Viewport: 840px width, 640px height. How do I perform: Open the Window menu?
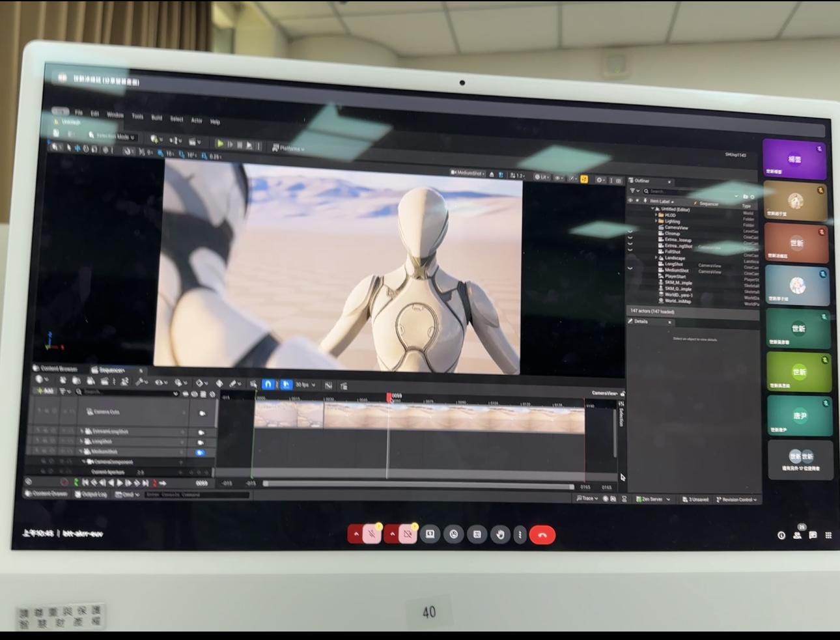click(115, 115)
